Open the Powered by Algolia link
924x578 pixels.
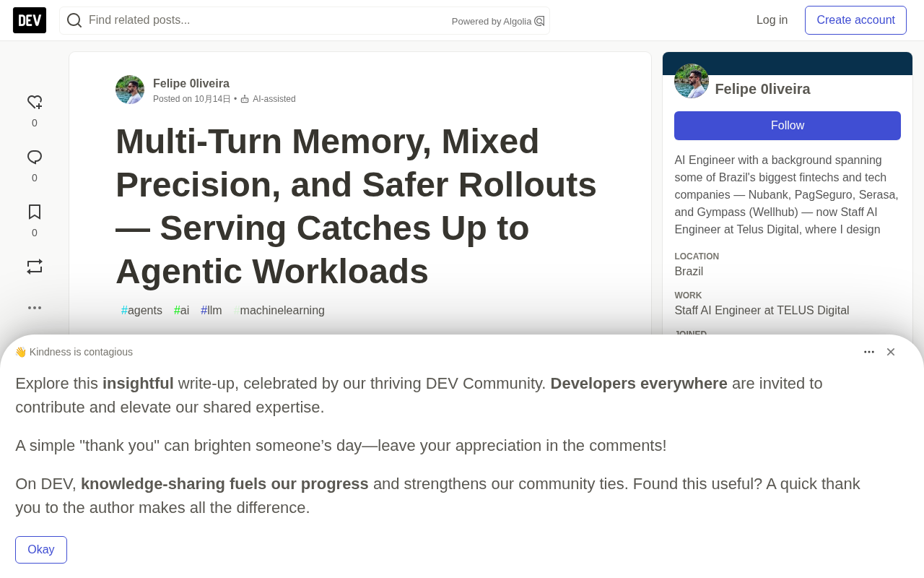[x=498, y=22]
